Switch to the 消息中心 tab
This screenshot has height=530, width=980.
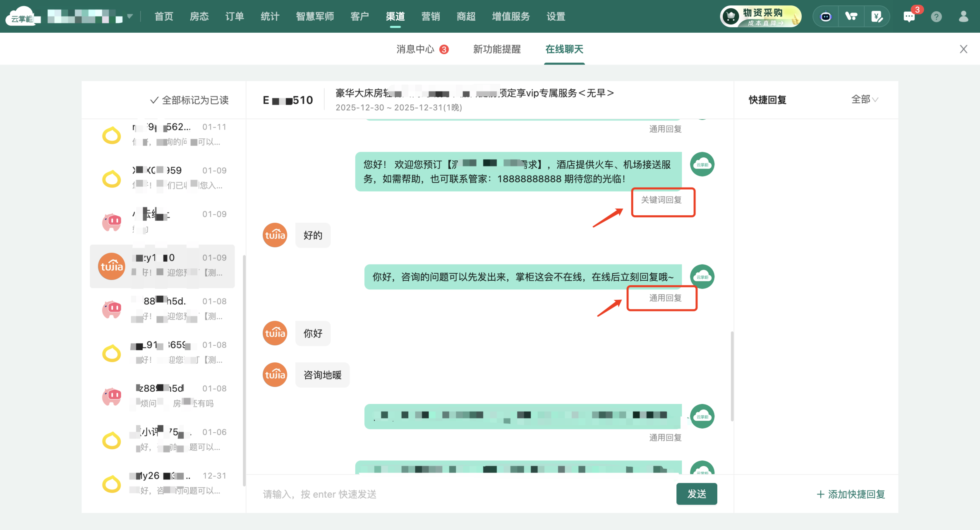pyautogui.click(x=415, y=49)
